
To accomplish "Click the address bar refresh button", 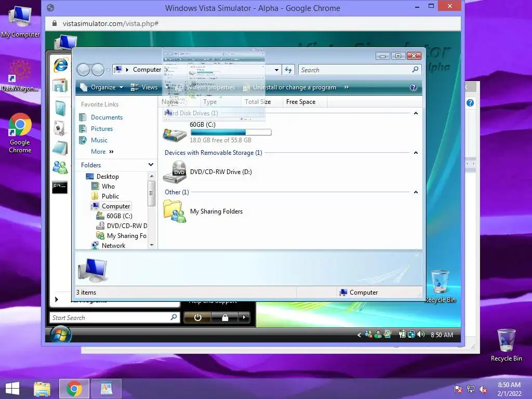I will pyautogui.click(x=288, y=70).
